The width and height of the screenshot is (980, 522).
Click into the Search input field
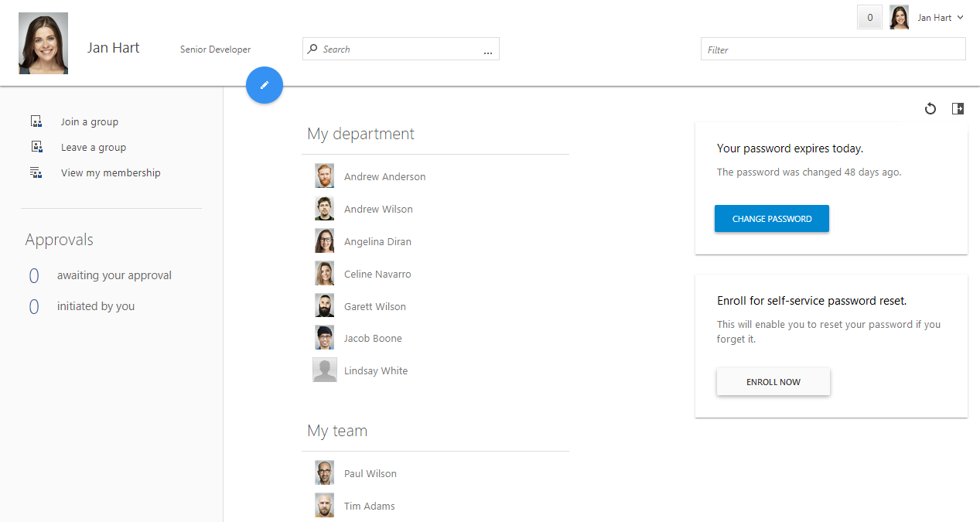click(x=401, y=49)
